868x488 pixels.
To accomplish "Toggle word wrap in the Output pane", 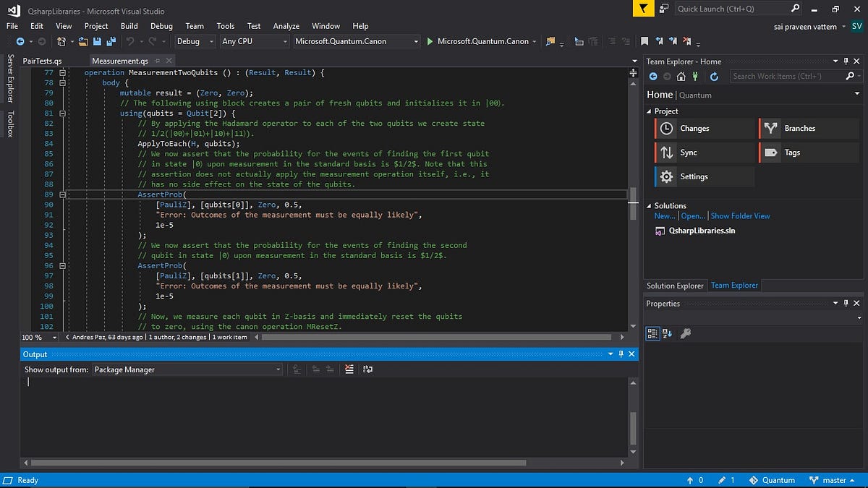I will tap(367, 369).
